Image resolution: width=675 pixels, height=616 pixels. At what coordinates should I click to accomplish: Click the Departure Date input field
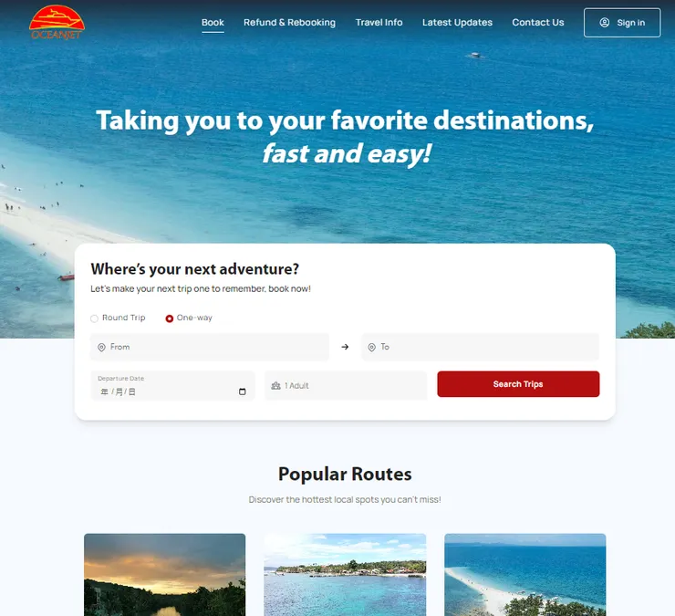pyautogui.click(x=172, y=386)
